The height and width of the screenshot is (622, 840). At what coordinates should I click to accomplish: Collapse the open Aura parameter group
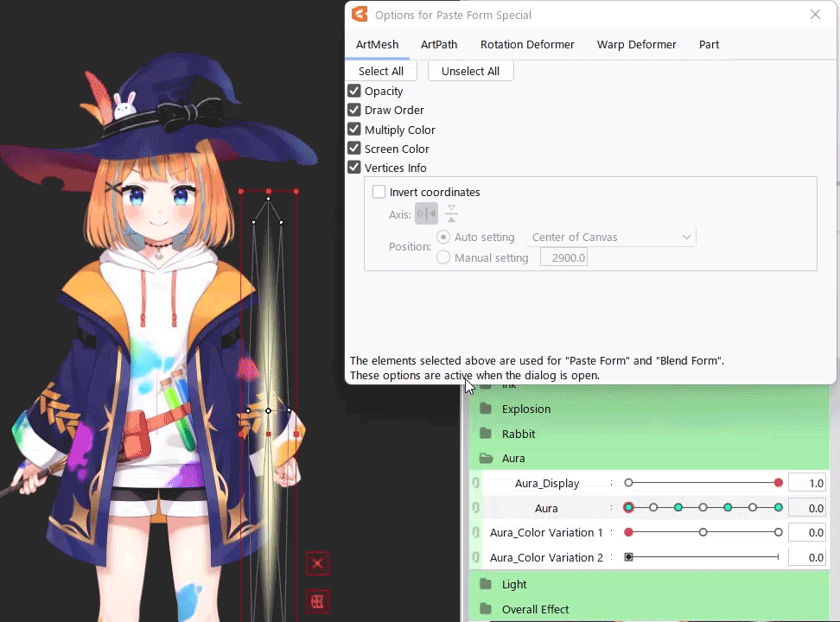[486, 459]
